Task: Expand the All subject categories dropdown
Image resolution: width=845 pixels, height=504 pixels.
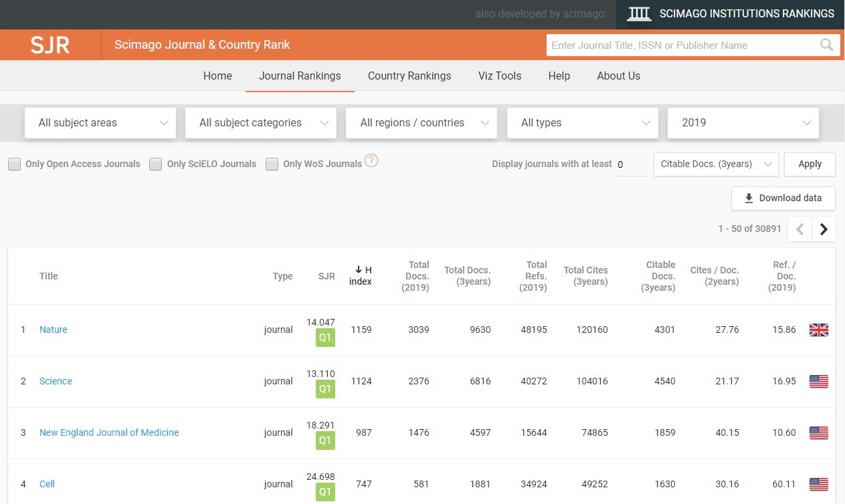Action: (261, 123)
